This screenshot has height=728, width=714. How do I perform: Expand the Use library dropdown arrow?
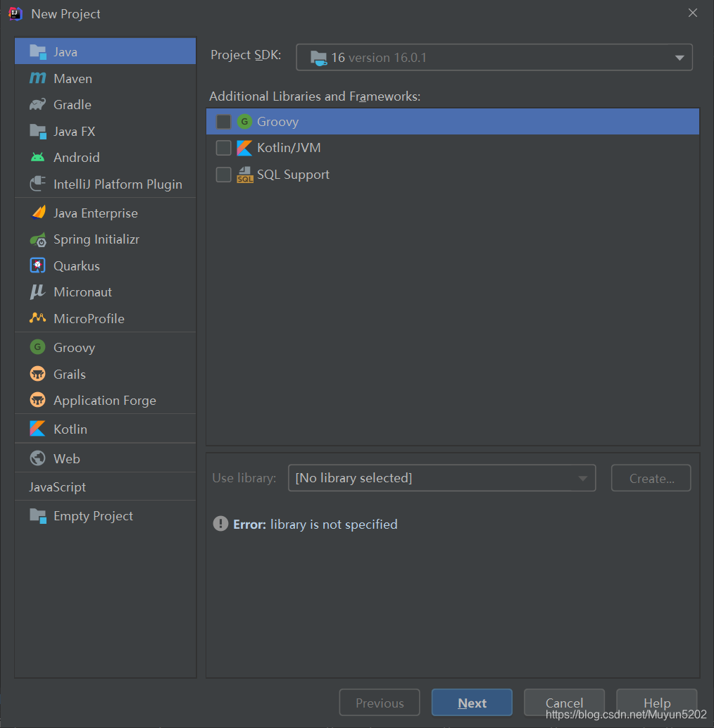tap(582, 478)
